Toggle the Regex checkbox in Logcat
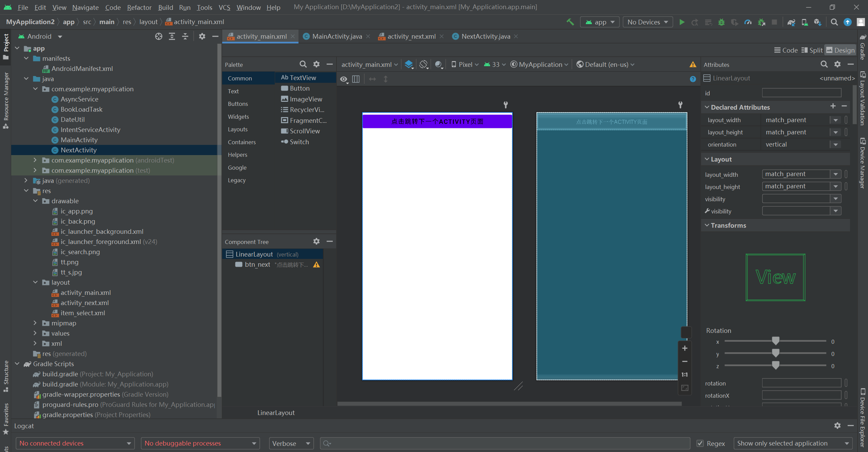 (700, 443)
